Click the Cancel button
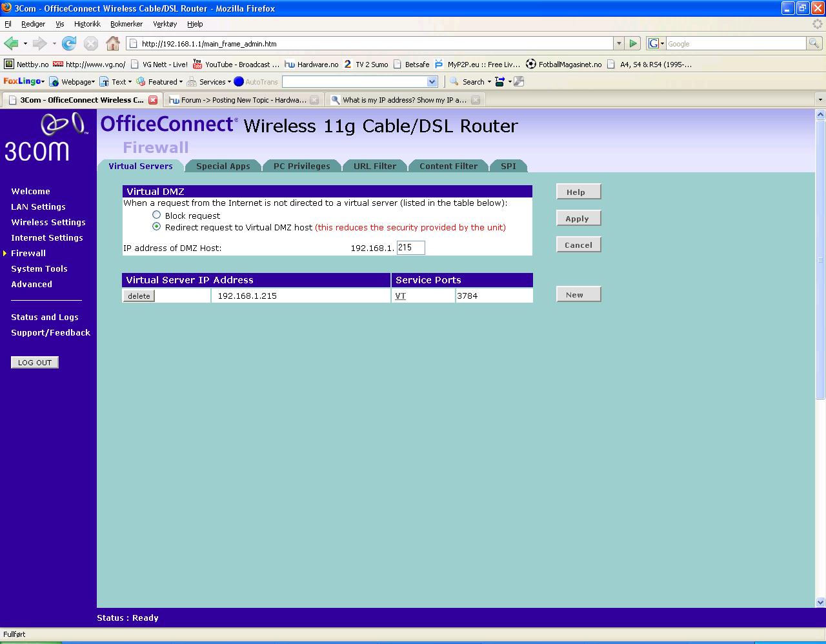The width and height of the screenshot is (826, 644). (x=578, y=245)
